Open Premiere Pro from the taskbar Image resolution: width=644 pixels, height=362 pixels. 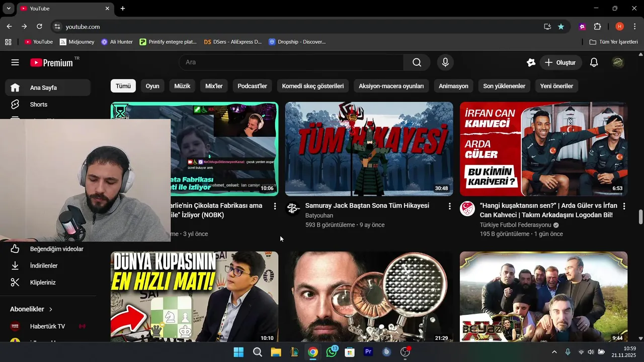tap(368, 352)
